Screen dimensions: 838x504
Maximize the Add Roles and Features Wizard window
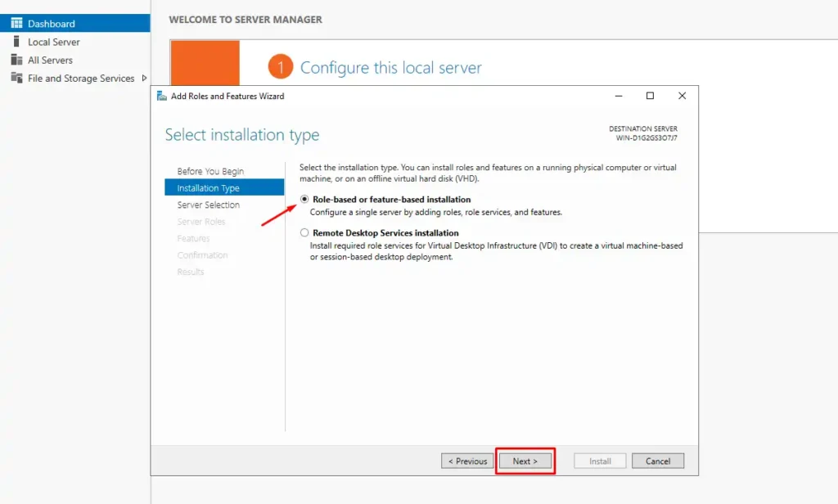tap(650, 96)
